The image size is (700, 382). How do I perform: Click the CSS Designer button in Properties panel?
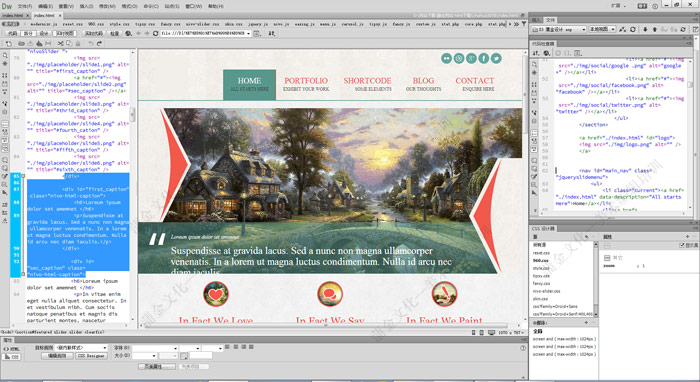click(91, 356)
